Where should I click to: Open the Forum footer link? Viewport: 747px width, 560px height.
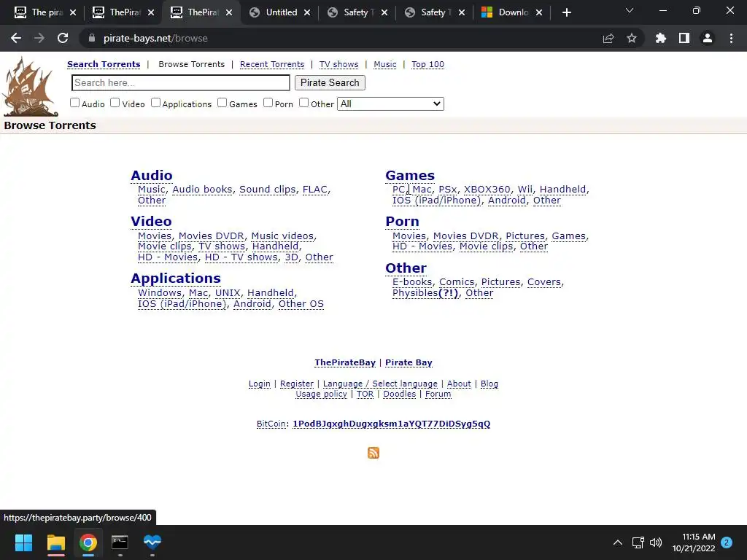tap(438, 394)
